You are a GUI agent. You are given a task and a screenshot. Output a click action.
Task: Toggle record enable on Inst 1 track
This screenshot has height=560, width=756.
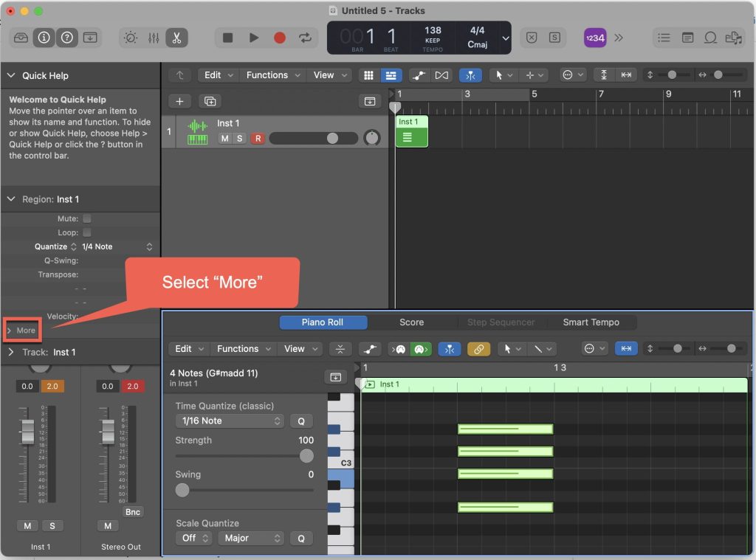[x=257, y=139]
